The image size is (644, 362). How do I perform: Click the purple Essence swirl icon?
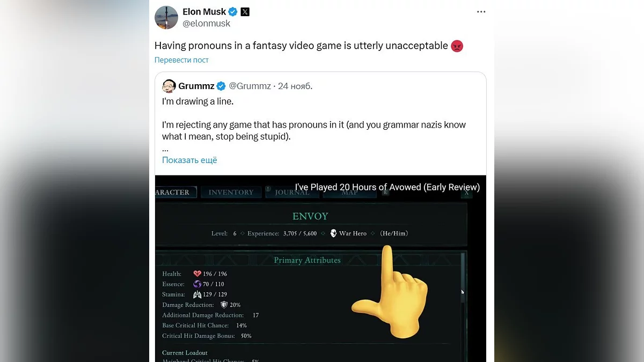[x=197, y=284]
